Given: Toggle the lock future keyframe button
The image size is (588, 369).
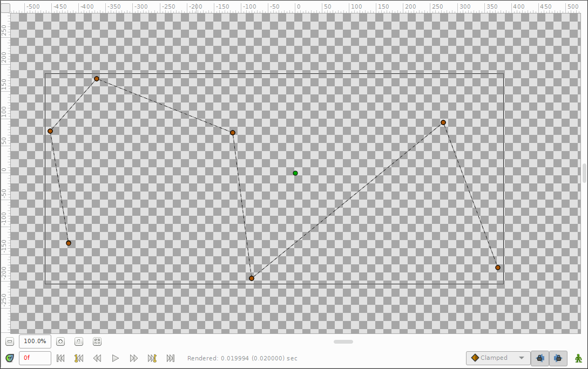Looking at the screenshot, I should [x=558, y=358].
